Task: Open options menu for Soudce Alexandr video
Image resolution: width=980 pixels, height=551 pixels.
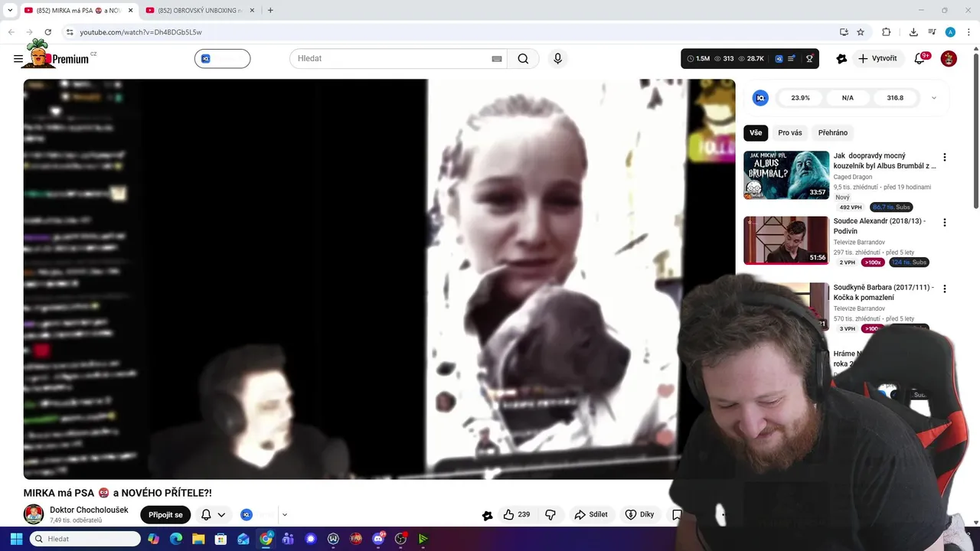Action: tap(944, 223)
